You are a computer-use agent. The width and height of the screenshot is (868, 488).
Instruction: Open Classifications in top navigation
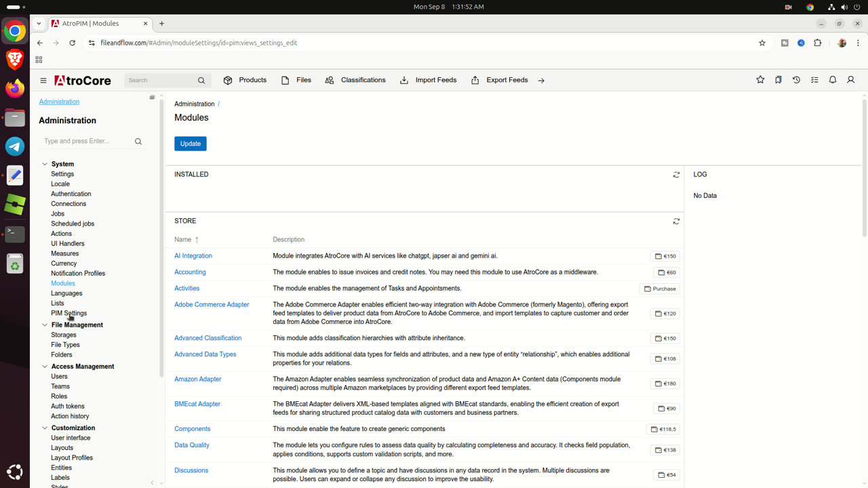click(x=355, y=80)
